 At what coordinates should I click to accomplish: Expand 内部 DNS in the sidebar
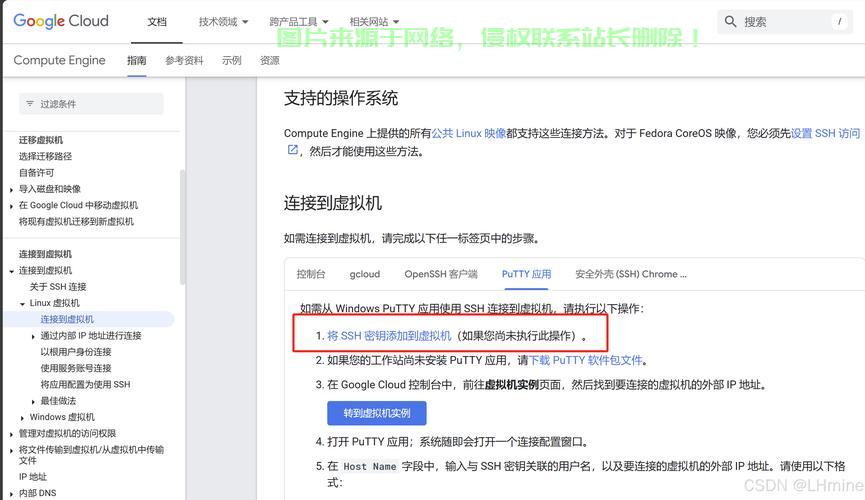point(12,494)
